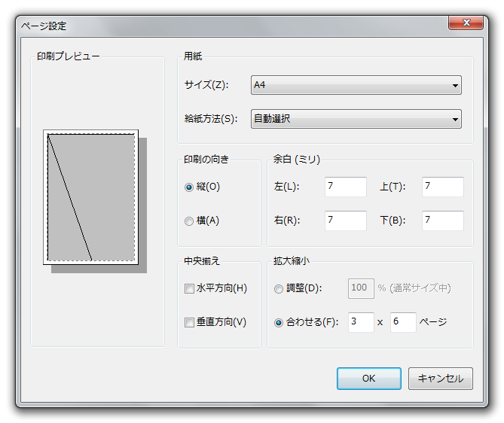This screenshot has width=504, height=423.
Task: Open the サイズ(Z) paper size dropdown
Action: (x=356, y=85)
